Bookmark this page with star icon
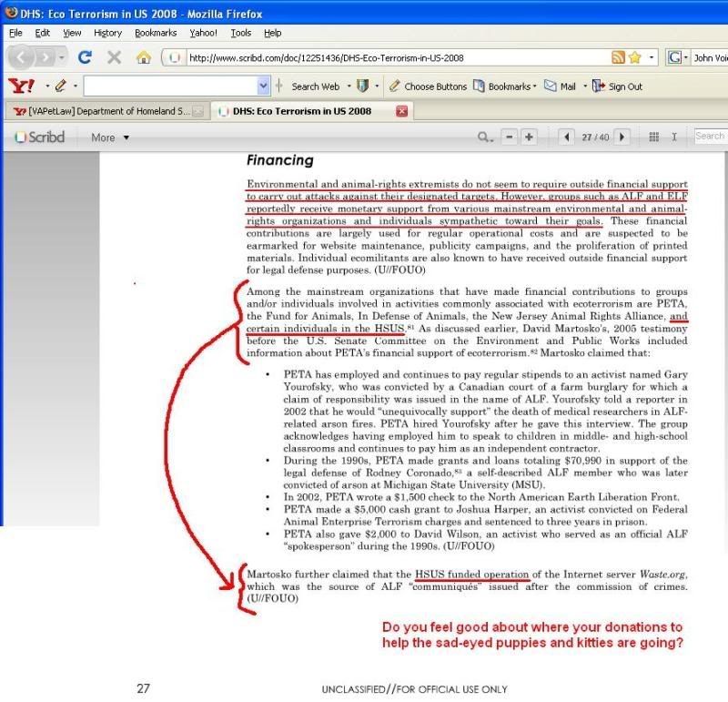The height and width of the screenshot is (702, 728). tap(634, 57)
